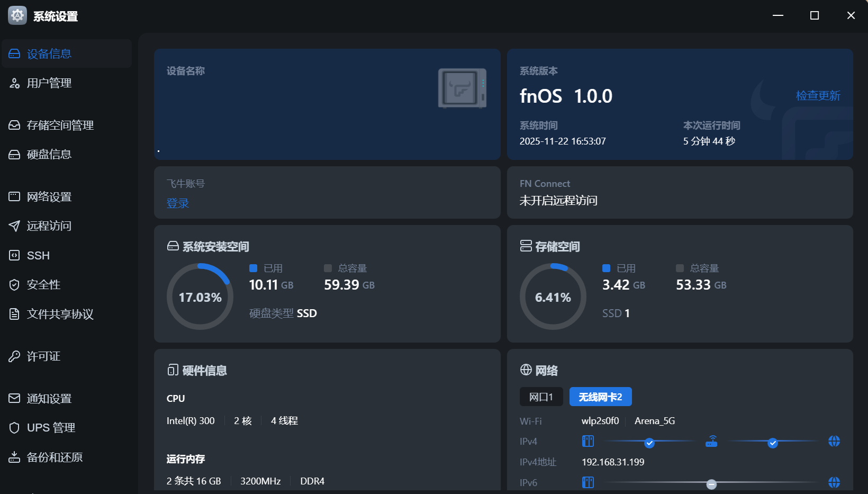Click the 硬盘信息 drive icon in sidebar
The width and height of the screenshot is (868, 494).
point(14,155)
